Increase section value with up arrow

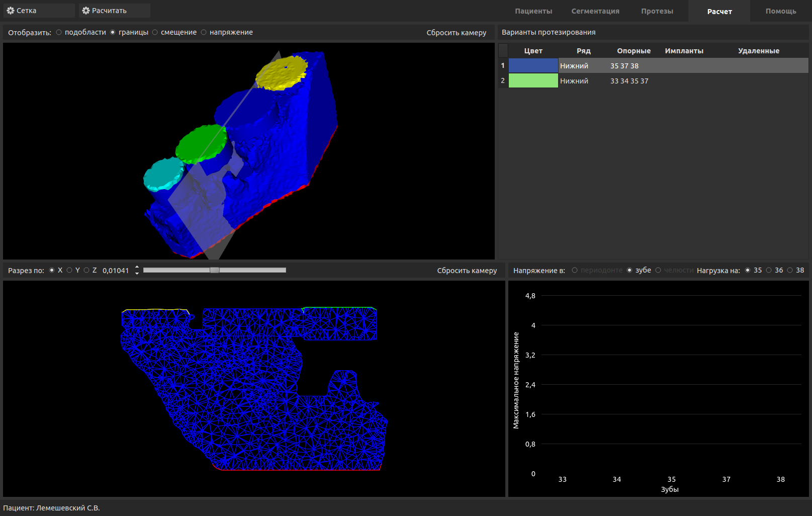pos(137,268)
